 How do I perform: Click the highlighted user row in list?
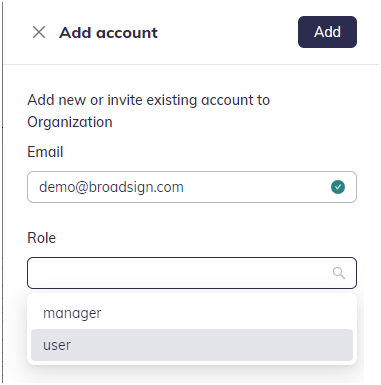[192, 345]
